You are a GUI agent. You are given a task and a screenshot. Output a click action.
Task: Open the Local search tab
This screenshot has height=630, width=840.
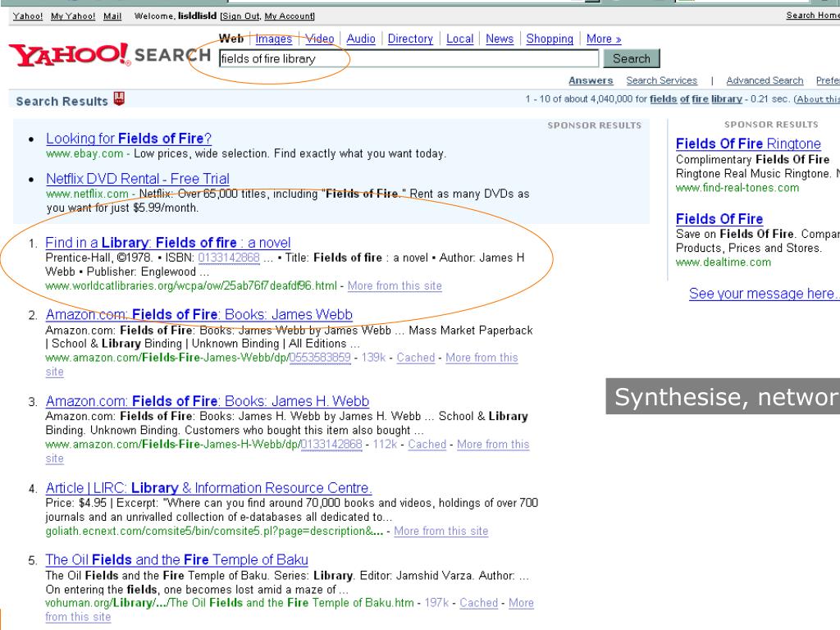pos(459,39)
